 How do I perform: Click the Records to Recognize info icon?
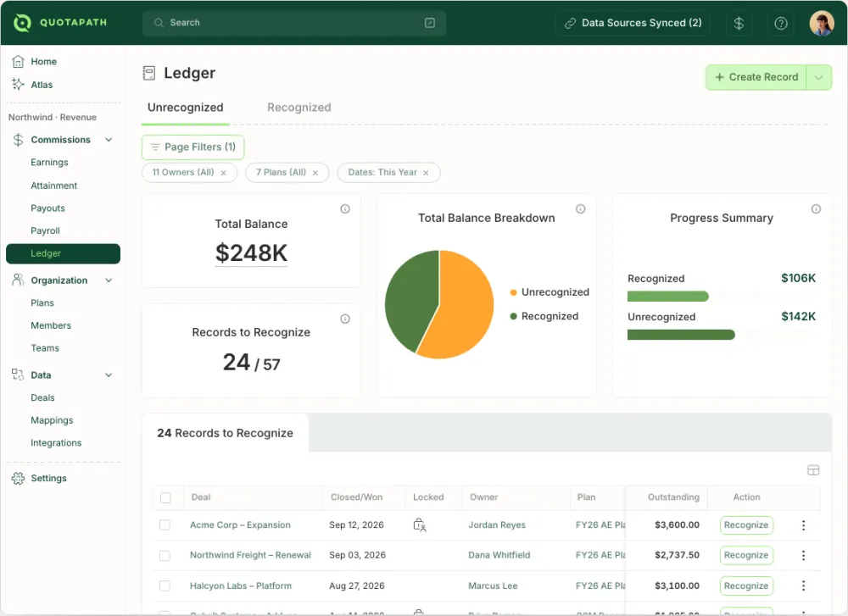345,319
